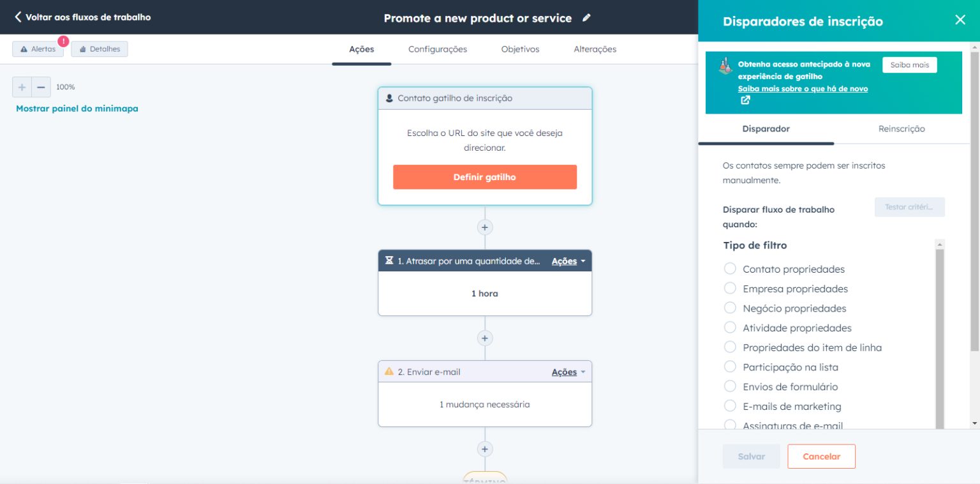980x484 pixels.
Task: Click the plus icon below the delay step
Action: 484,338
